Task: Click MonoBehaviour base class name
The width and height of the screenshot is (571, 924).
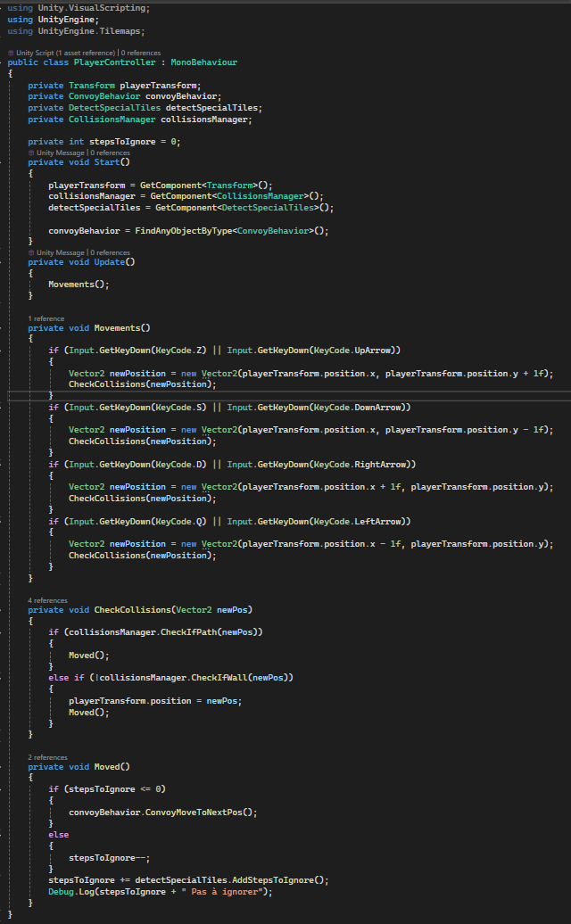Action: tap(204, 62)
